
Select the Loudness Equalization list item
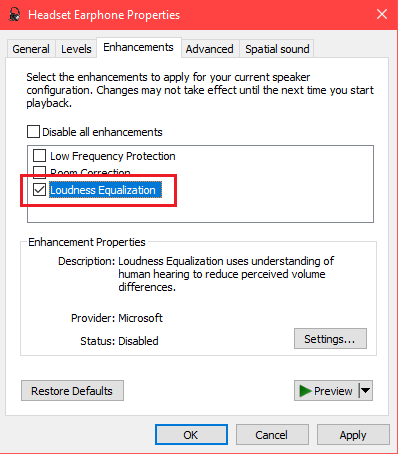pyautogui.click(x=105, y=190)
